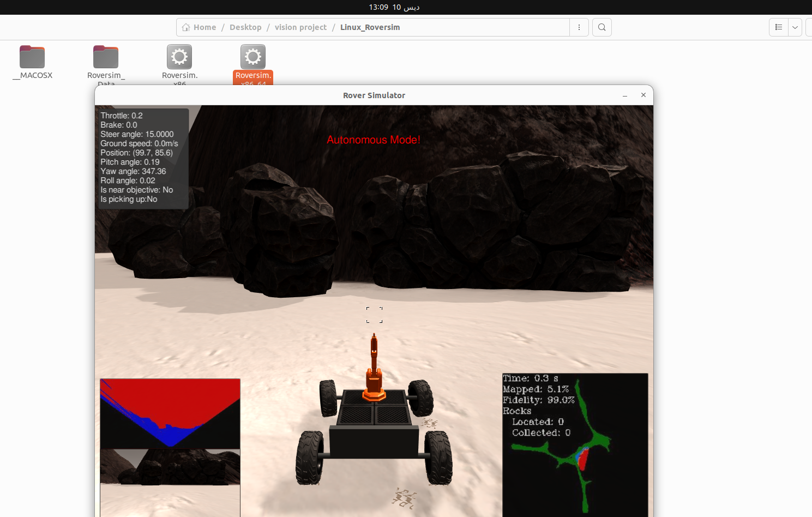Click the Pitch angle: 0.19 readout
Screen dimensions: 812x517
tap(130, 162)
